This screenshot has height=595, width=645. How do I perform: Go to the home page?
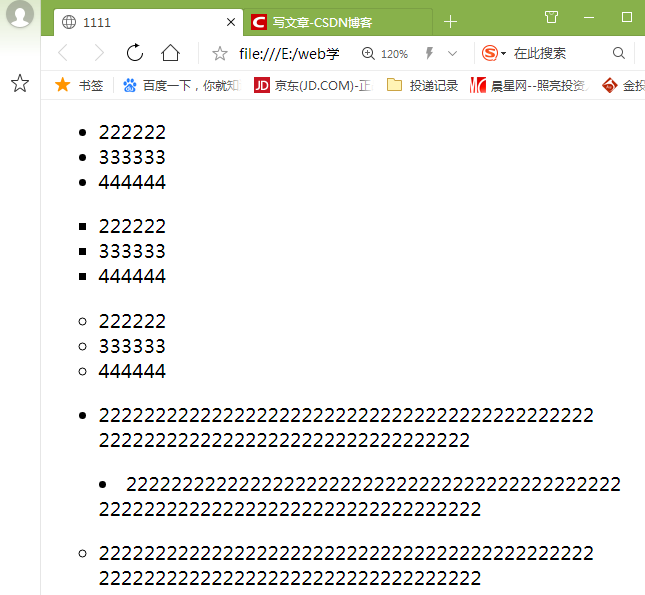(x=170, y=53)
